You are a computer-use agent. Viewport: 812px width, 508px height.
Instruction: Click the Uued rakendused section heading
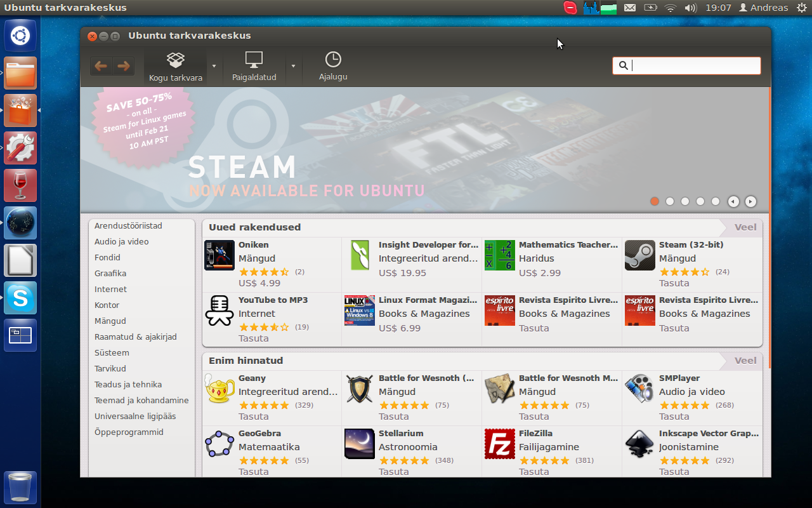tap(254, 227)
